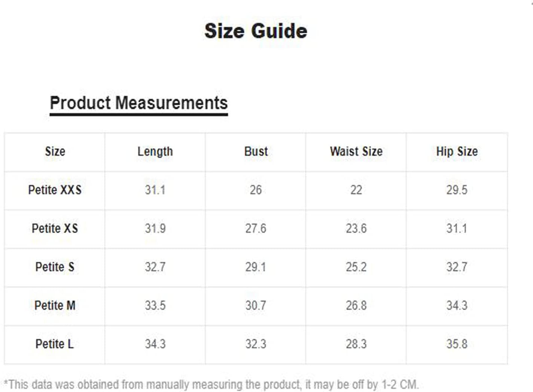
Task: Click the Petite S row label
Action: click(x=55, y=267)
